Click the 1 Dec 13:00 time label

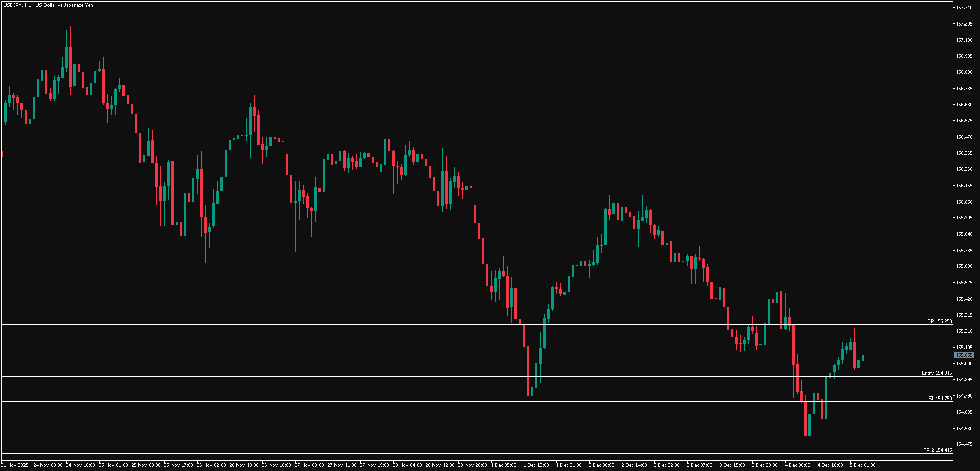[x=536, y=465]
